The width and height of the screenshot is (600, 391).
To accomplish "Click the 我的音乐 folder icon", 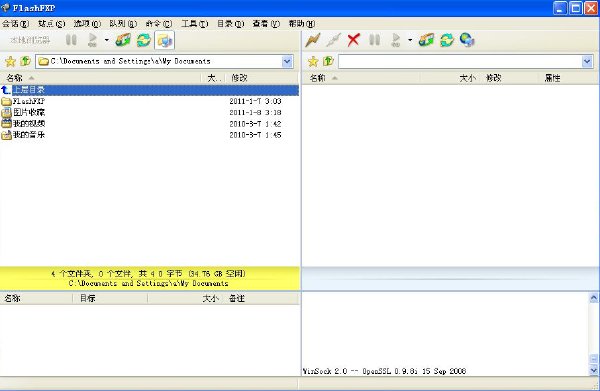I will coord(7,135).
